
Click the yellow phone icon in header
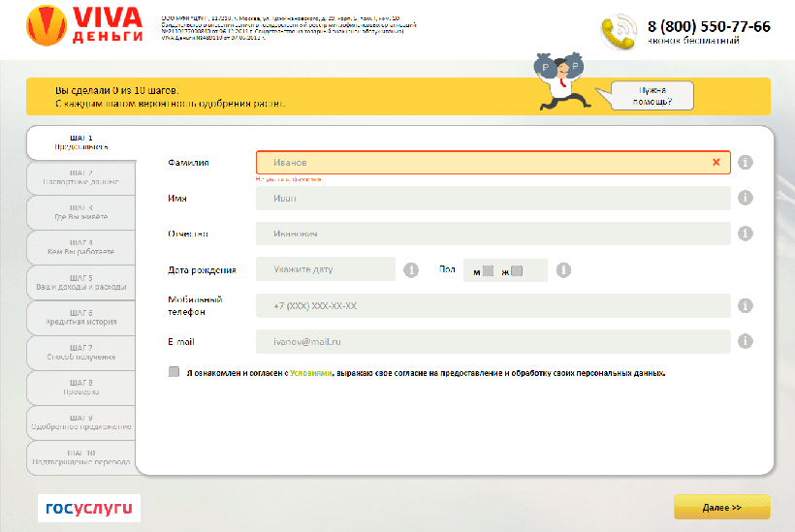tap(618, 31)
